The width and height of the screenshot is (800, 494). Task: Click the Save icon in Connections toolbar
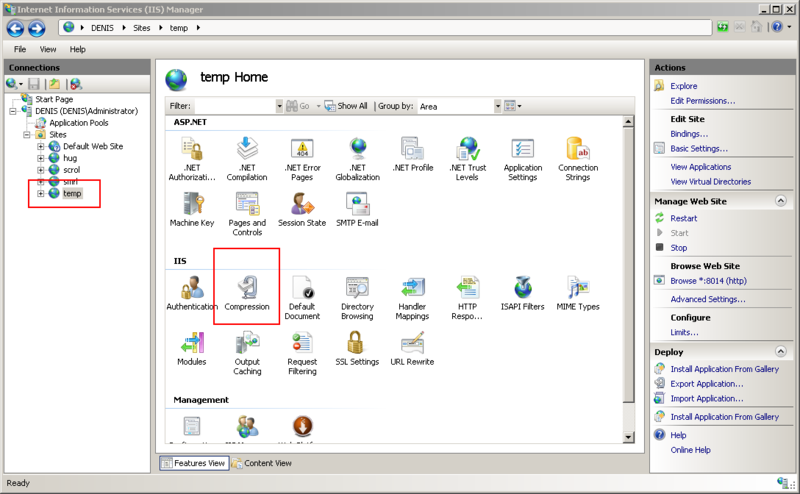(34, 84)
